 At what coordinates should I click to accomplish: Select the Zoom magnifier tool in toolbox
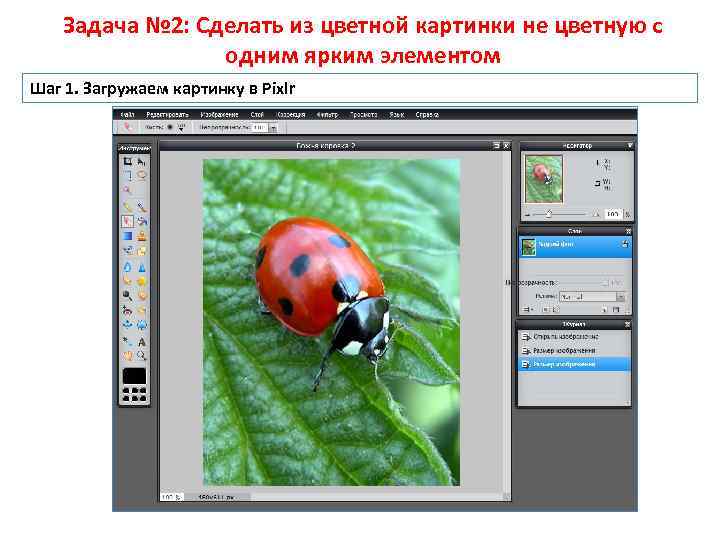(x=141, y=355)
